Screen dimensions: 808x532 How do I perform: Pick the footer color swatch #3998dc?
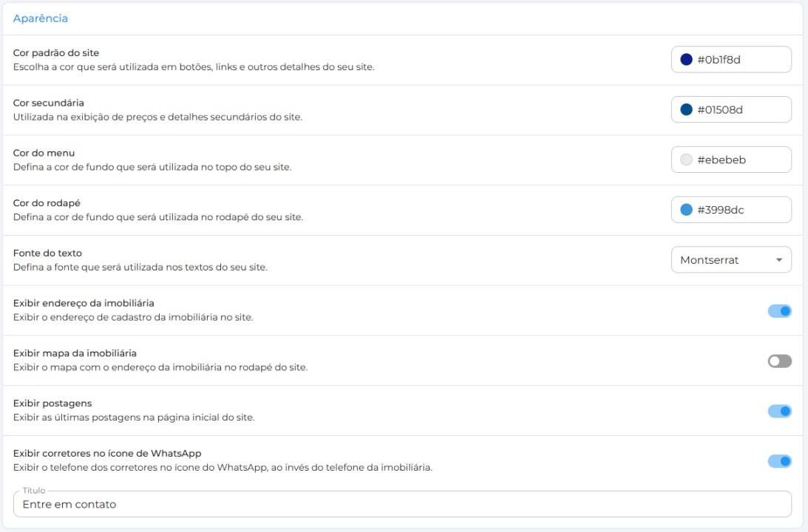(x=686, y=210)
